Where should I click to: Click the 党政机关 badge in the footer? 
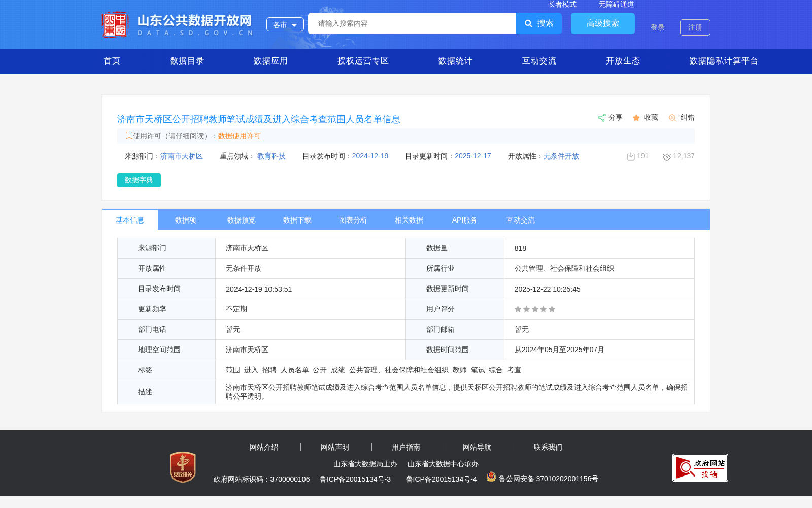pos(183,467)
